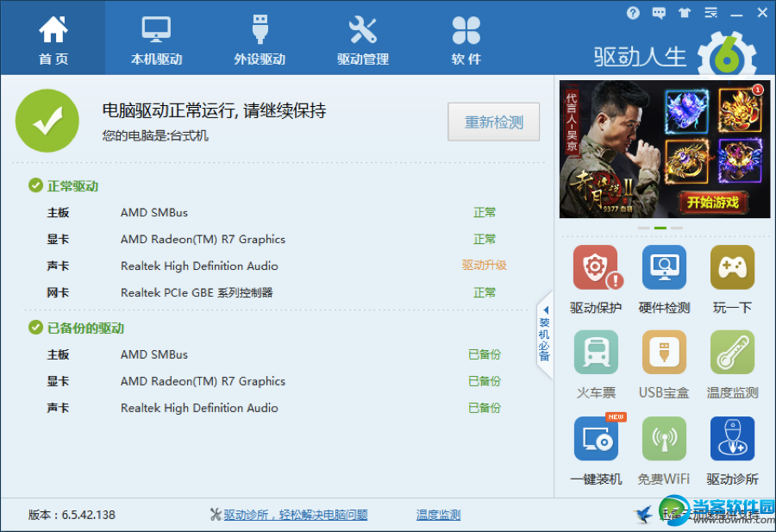Click 已备份 status for AMD SMBus

point(485,354)
